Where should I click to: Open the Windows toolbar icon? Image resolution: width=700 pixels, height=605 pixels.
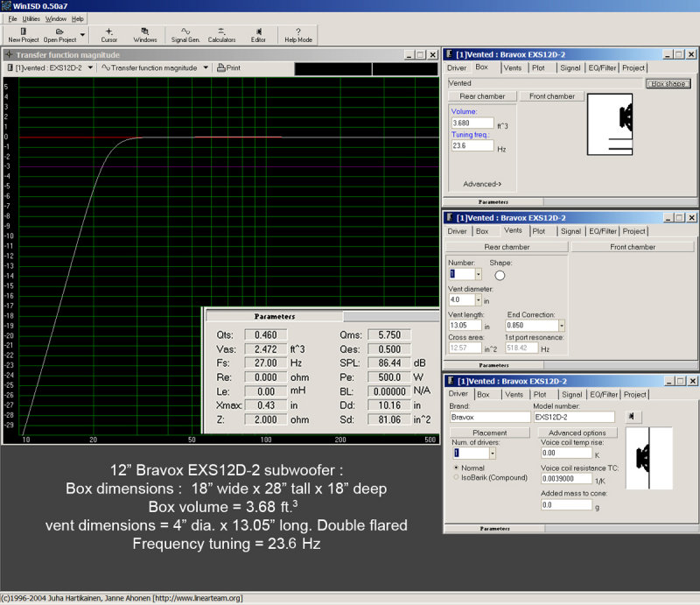point(145,35)
